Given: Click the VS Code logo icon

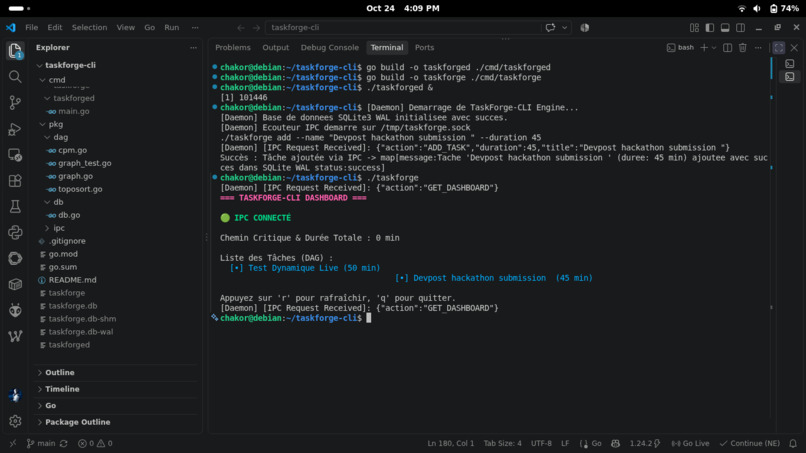Looking at the screenshot, I should click(11, 27).
